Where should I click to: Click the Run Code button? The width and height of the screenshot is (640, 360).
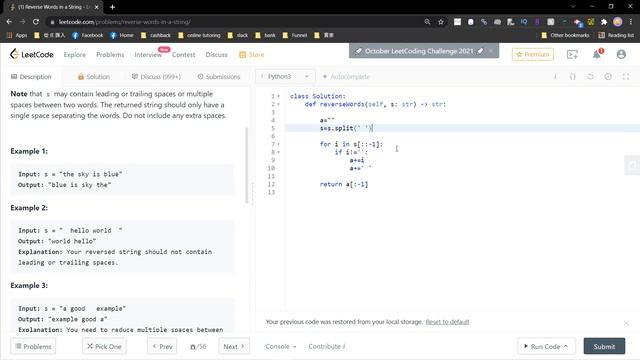(547, 346)
